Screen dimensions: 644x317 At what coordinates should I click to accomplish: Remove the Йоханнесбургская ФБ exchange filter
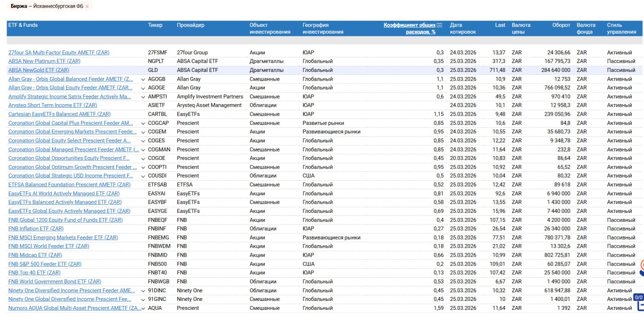click(x=87, y=7)
